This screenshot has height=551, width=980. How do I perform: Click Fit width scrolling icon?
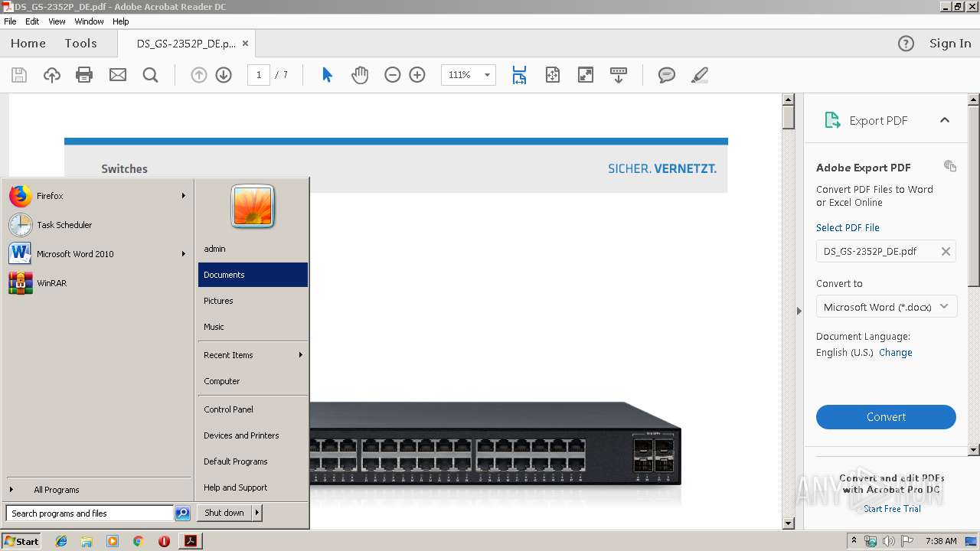coord(519,75)
